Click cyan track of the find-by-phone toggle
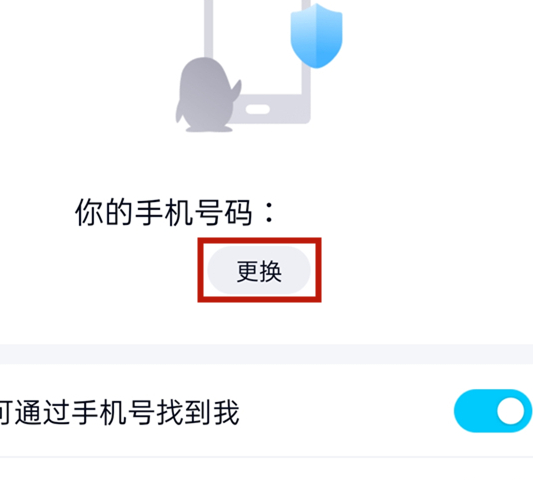 click(476, 411)
